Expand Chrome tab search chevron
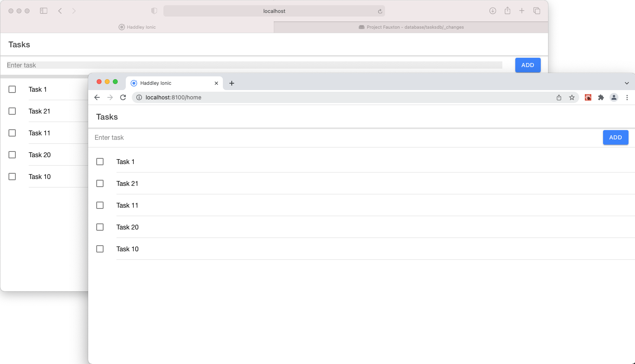 click(627, 83)
